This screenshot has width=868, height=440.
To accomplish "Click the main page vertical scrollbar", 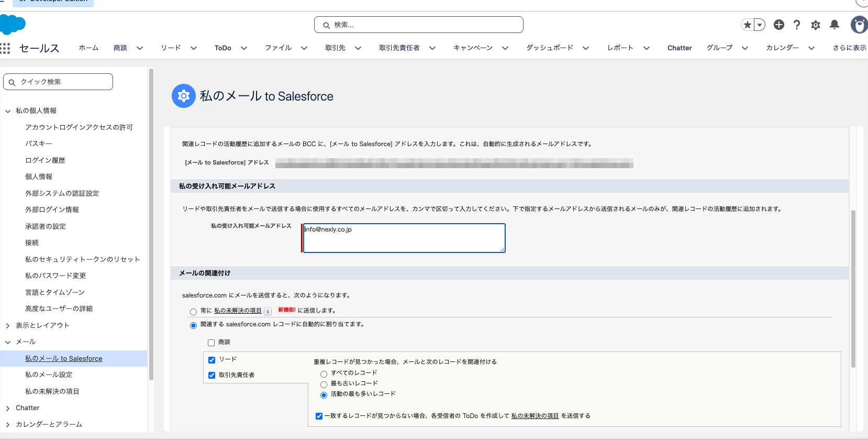I will pyautogui.click(x=853, y=288).
